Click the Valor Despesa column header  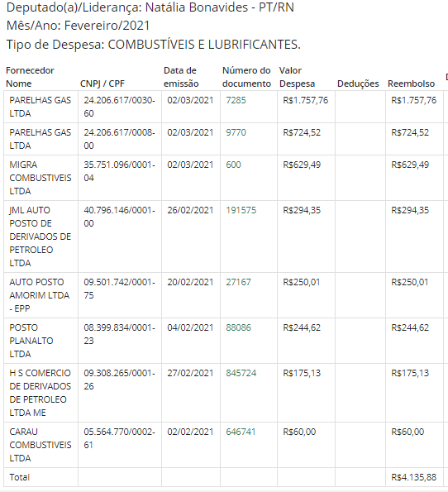297,77
